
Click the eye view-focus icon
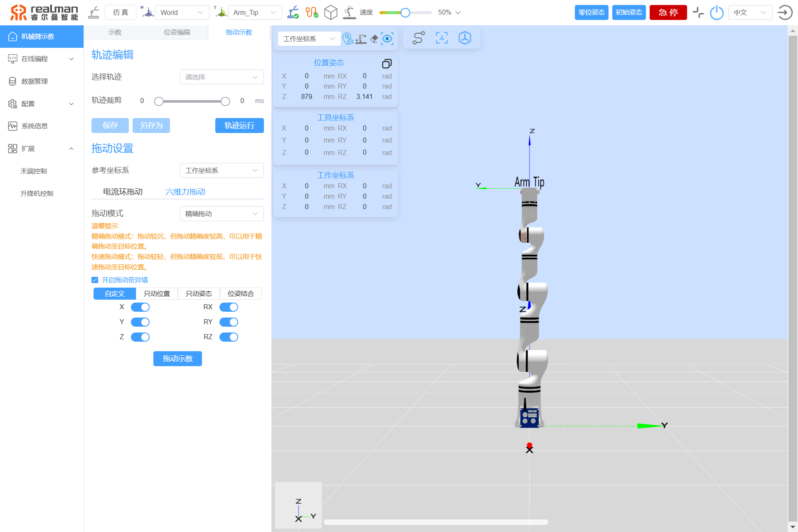[387, 39]
